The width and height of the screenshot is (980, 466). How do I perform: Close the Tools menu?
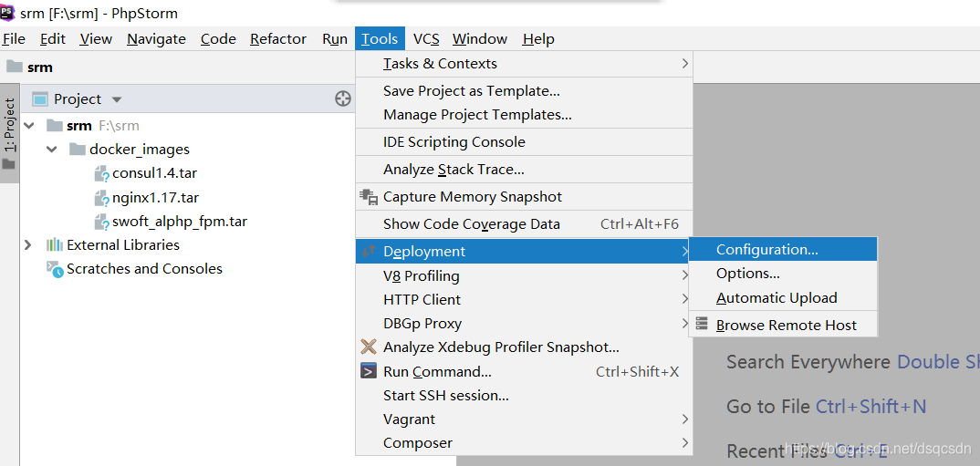pyautogui.click(x=380, y=38)
